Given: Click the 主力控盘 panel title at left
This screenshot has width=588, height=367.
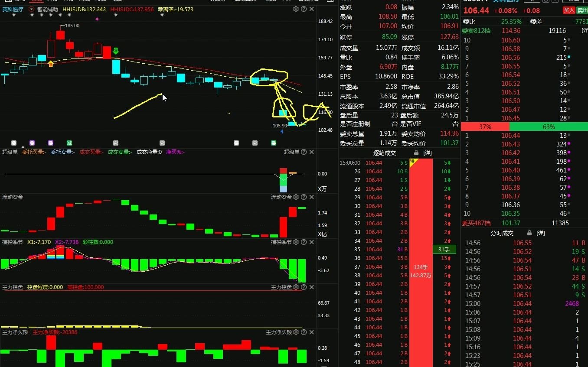Looking at the screenshot, I should (13, 287).
